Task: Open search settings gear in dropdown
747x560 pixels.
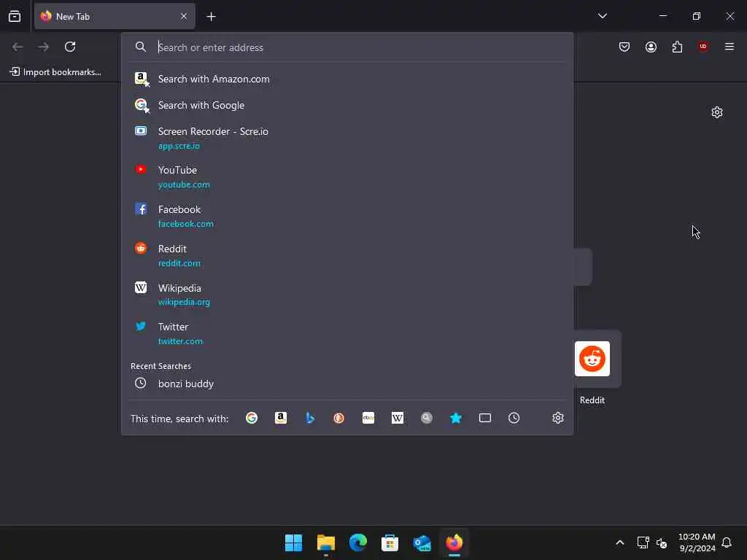Action: pos(558,418)
